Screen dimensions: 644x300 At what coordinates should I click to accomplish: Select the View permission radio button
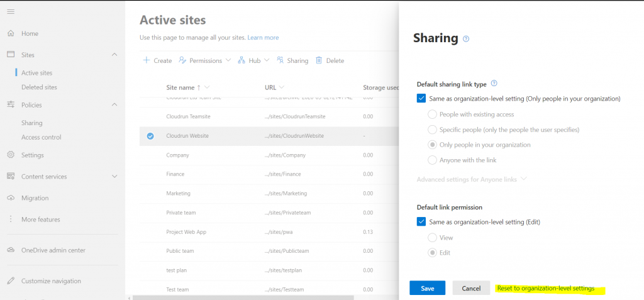coord(432,238)
